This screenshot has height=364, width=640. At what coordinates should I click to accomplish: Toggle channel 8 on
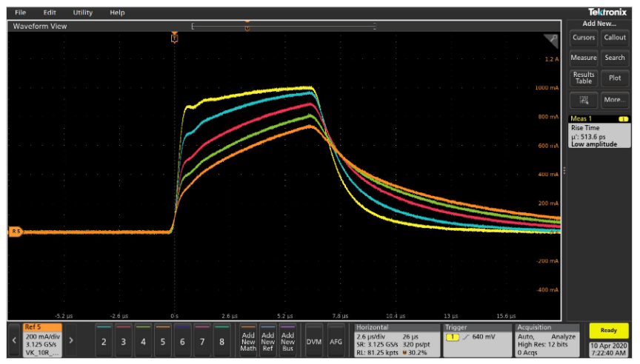[222, 341]
